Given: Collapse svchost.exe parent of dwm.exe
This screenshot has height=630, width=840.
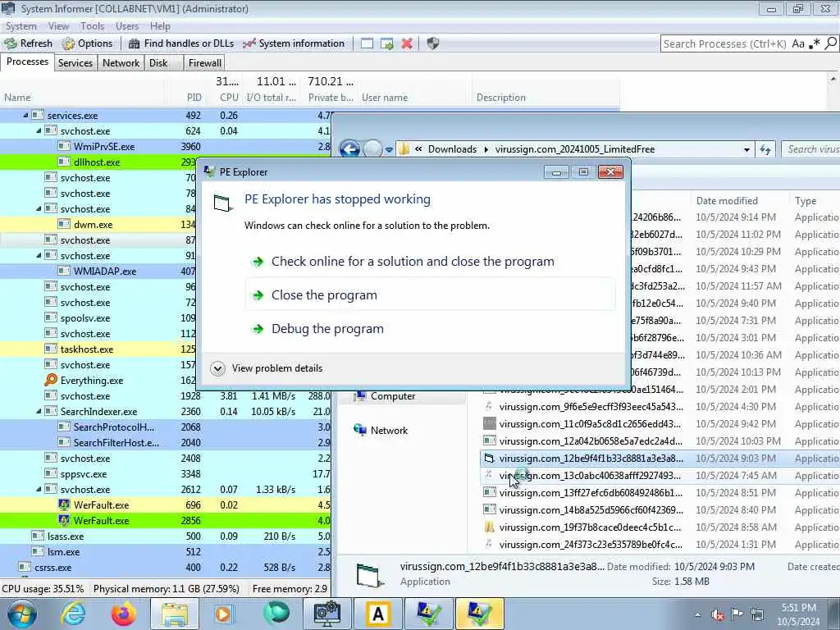Looking at the screenshot, I should tap(39, 209).
